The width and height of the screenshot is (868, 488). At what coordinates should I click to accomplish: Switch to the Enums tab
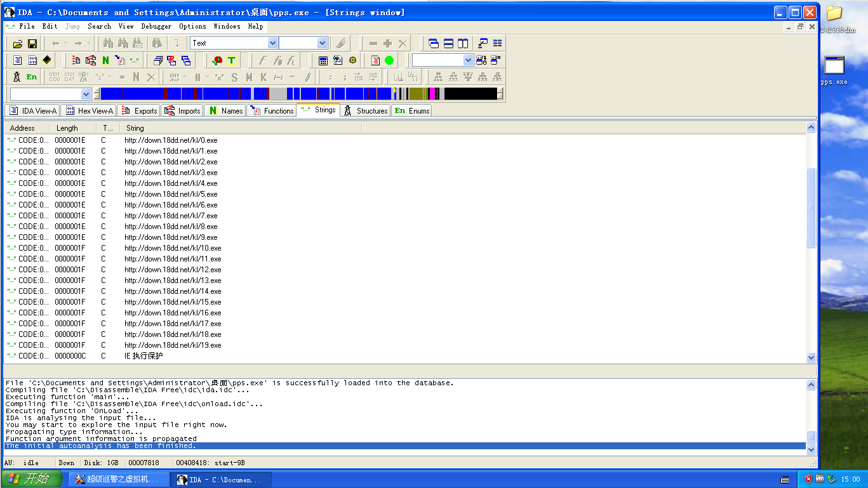[411, 110]
